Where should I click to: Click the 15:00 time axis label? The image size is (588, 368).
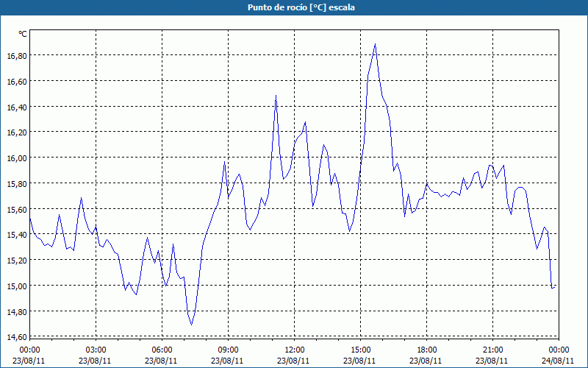click(x=360, y=350)
